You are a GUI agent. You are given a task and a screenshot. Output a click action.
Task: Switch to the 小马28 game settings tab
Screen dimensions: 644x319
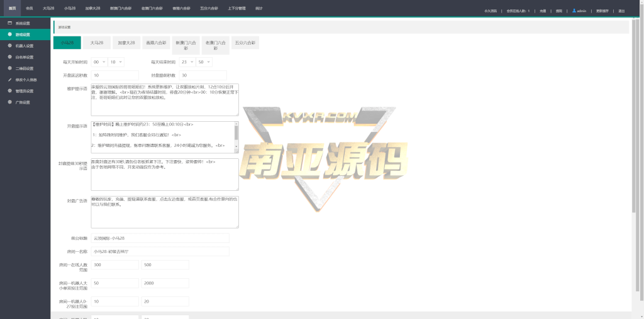click(67, 43)
